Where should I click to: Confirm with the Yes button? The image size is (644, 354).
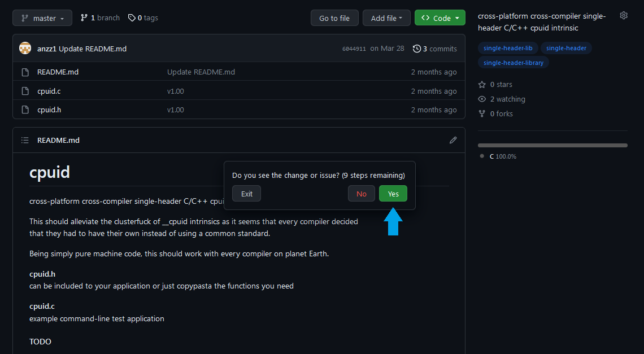[x=393, y=193]
